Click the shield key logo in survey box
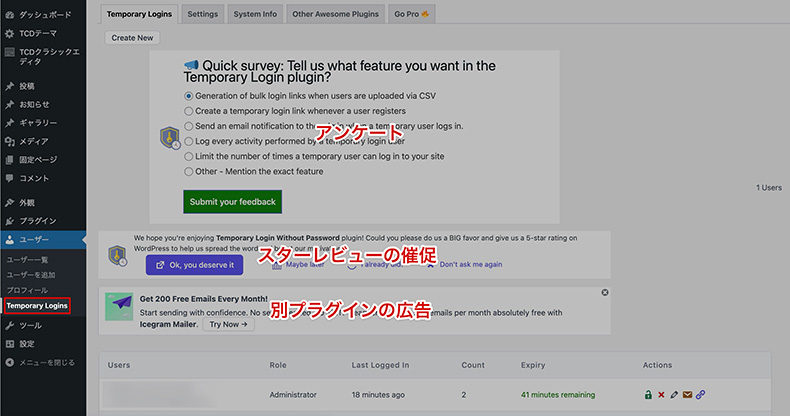Viewport: 790px width, 416px height. tap(170, 137)
